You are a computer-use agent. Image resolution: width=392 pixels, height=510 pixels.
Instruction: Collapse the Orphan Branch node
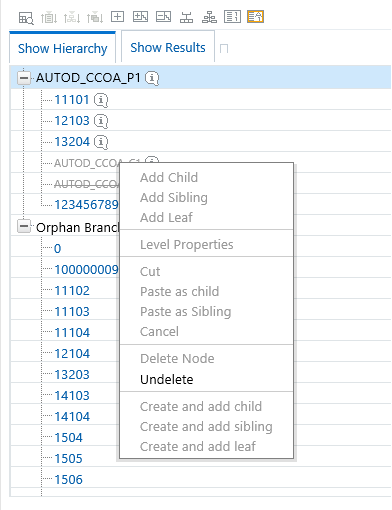24,227
